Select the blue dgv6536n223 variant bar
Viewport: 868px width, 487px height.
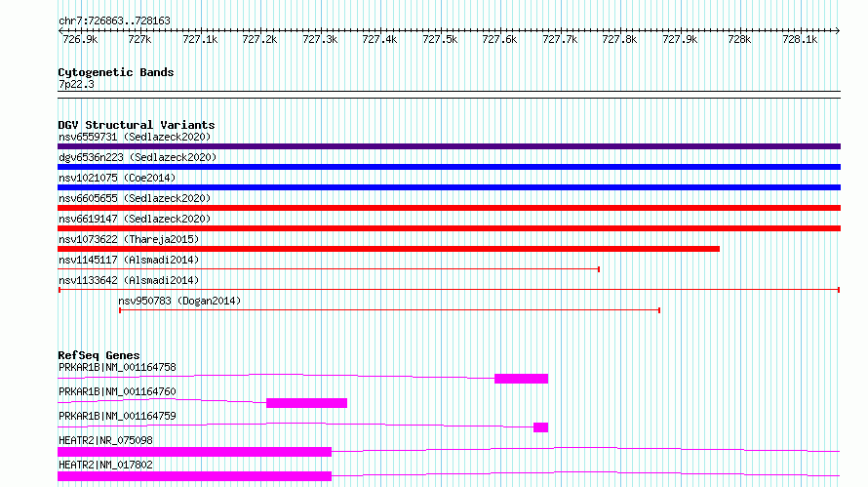coord(449,167)
